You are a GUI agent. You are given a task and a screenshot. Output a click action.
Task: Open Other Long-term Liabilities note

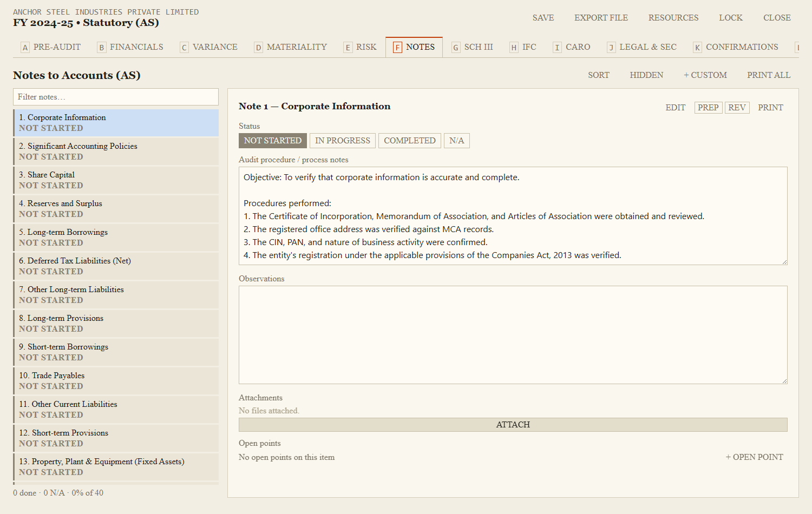tap(116, 295)
